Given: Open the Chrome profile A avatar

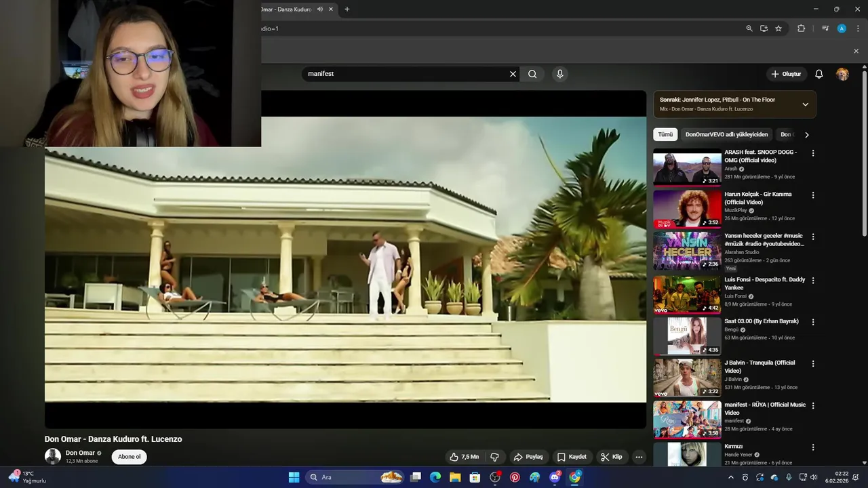Looking at the screenshot, I should 842,28.
